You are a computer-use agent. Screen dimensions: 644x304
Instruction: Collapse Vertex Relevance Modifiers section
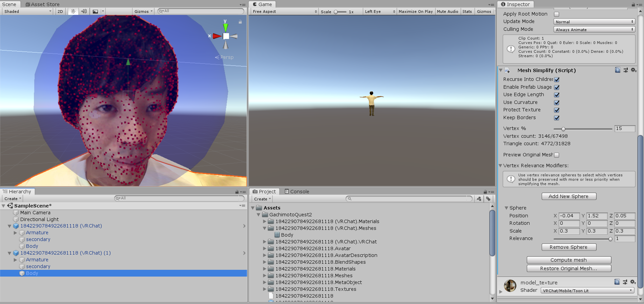coord(501,166)
